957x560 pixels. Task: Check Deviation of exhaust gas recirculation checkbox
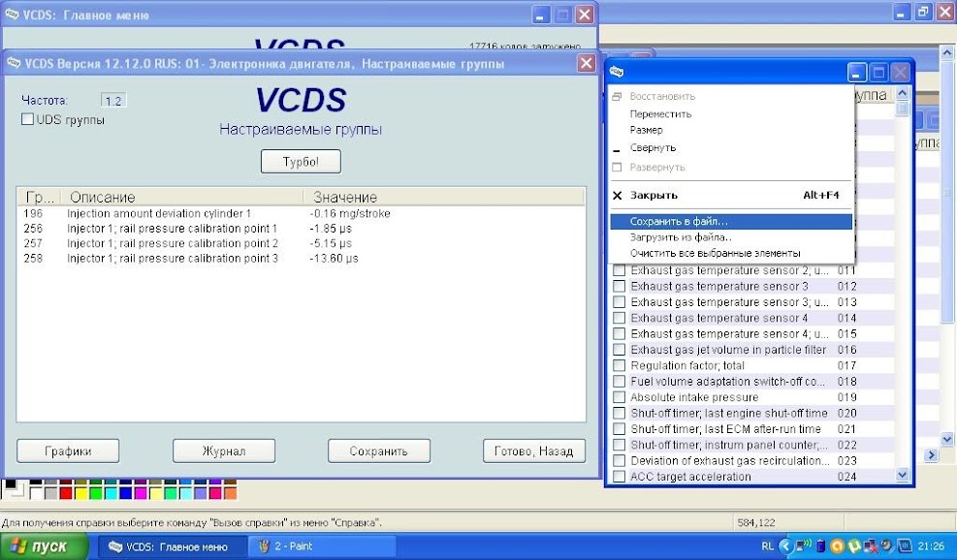pyautogui.click(x=619, y=460)
